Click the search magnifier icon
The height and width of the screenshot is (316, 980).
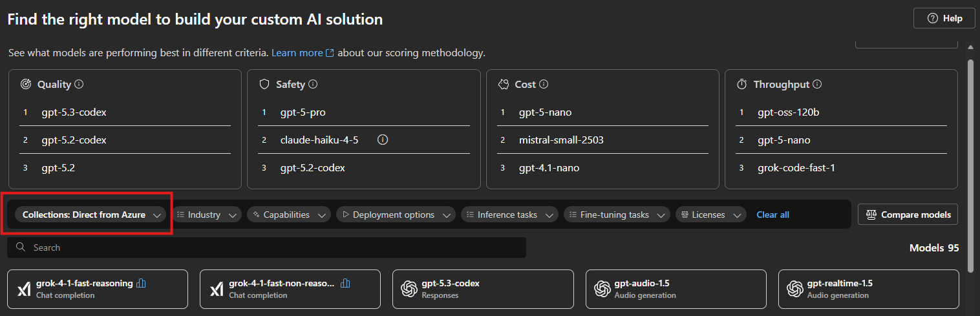[x=21, y=248]
